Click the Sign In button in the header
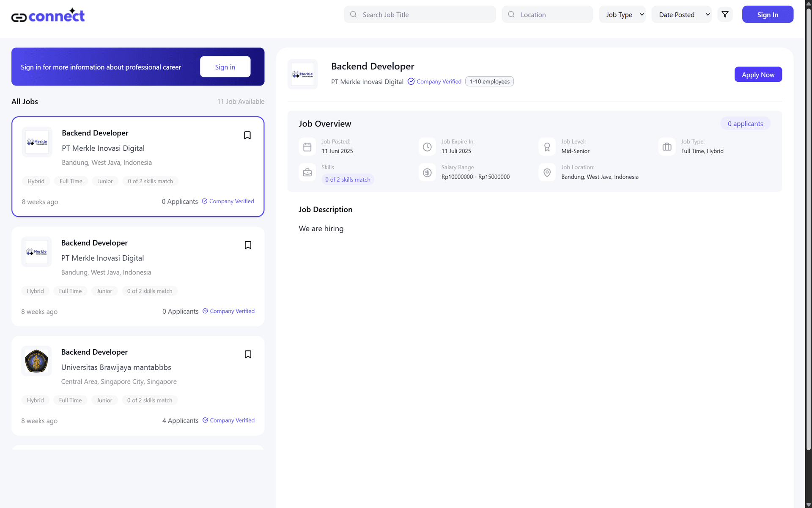812x508 pixels. tap(767, 14)
